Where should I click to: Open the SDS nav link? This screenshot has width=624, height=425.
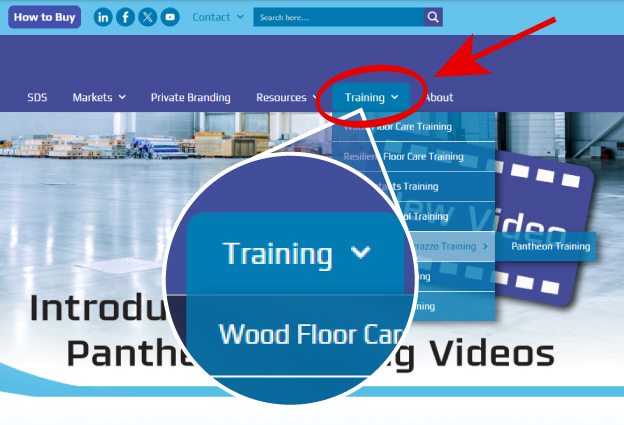click(37, 97)
